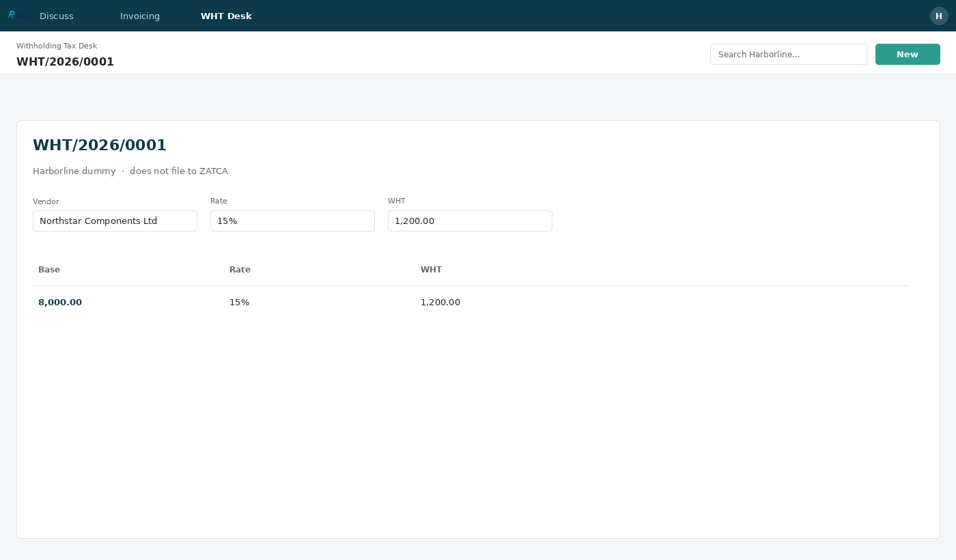This screenshot has height=560, width=956.
Task: Click the New button
Action: (x=908, y=55)
